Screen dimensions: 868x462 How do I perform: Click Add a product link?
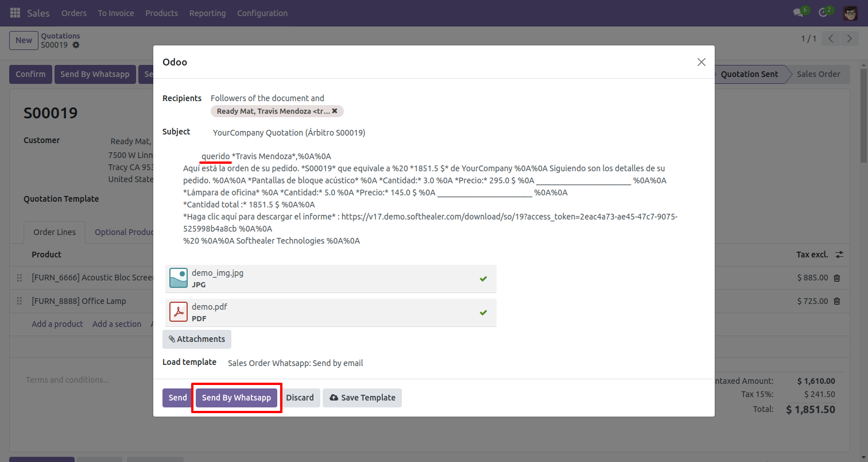(x=57, y=324)
